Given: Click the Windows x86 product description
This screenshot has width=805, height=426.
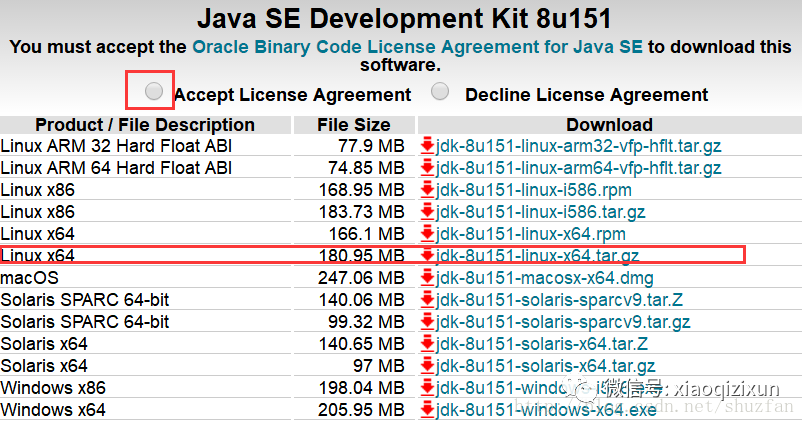Looking at the screenshot, I should pyautogui.click(x=53, y=389).
